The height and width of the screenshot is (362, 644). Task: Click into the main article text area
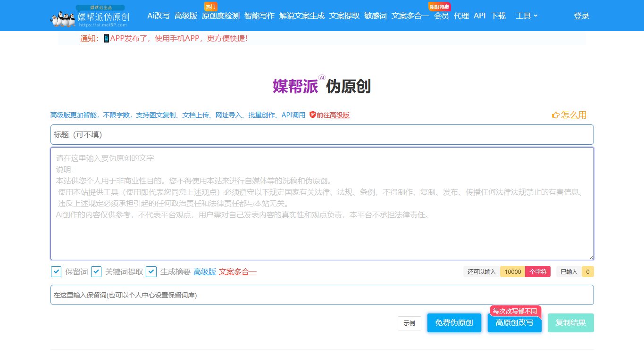pos(322,204)
